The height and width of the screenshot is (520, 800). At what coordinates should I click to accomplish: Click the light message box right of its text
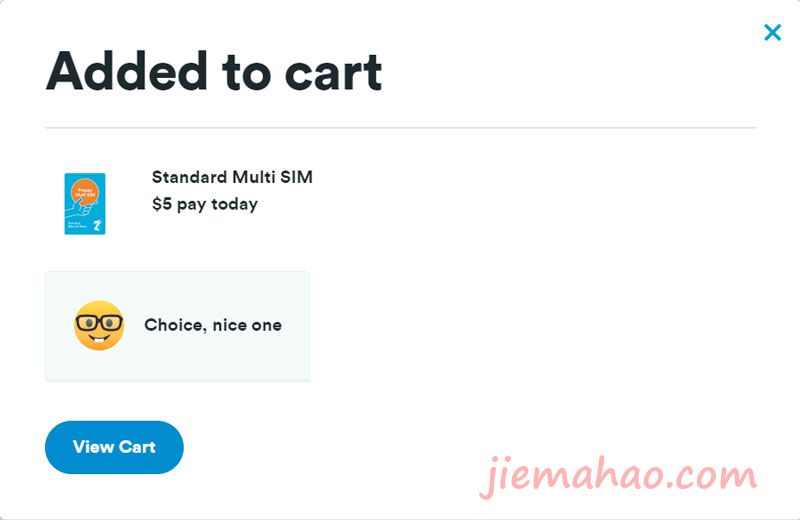(x=296, y=326)
